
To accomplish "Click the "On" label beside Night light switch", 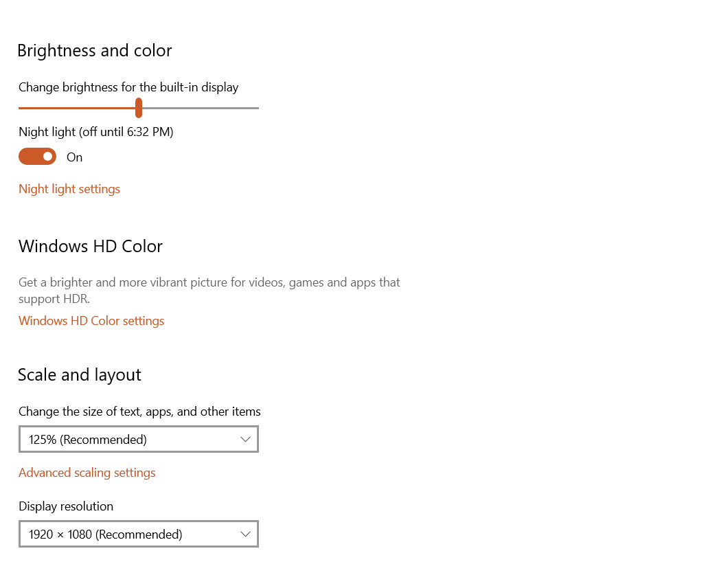I will (x=74, y=157).
